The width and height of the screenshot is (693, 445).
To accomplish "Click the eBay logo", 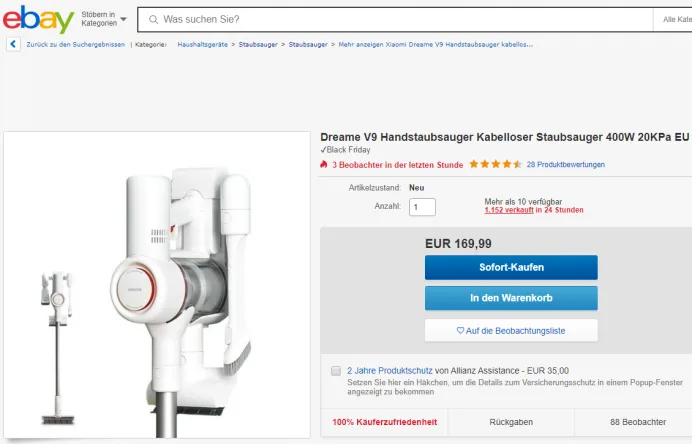I will click(x=39, y=19).
